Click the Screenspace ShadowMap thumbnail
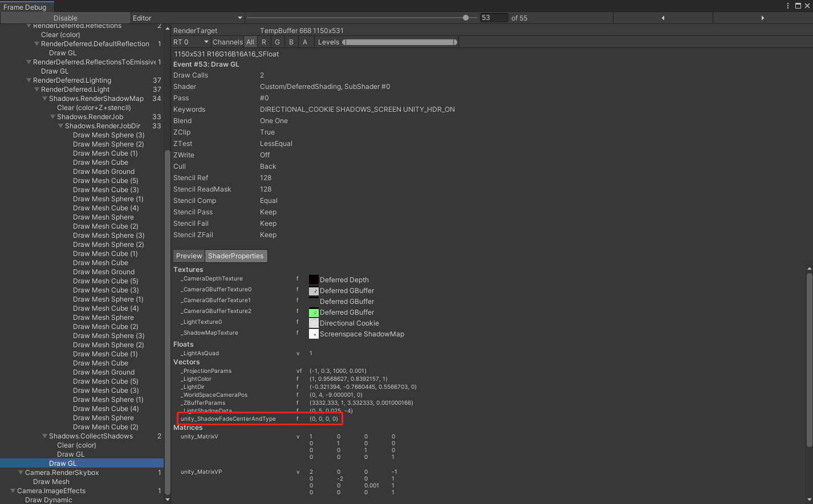The height and width of the screenshot is (504, 813). [x=314, y=334]
